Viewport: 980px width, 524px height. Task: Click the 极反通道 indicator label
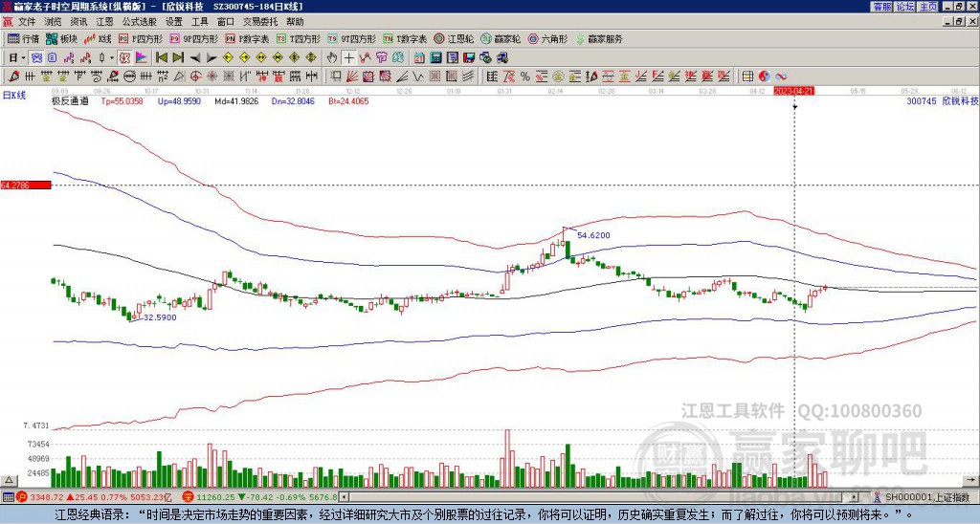70,100
